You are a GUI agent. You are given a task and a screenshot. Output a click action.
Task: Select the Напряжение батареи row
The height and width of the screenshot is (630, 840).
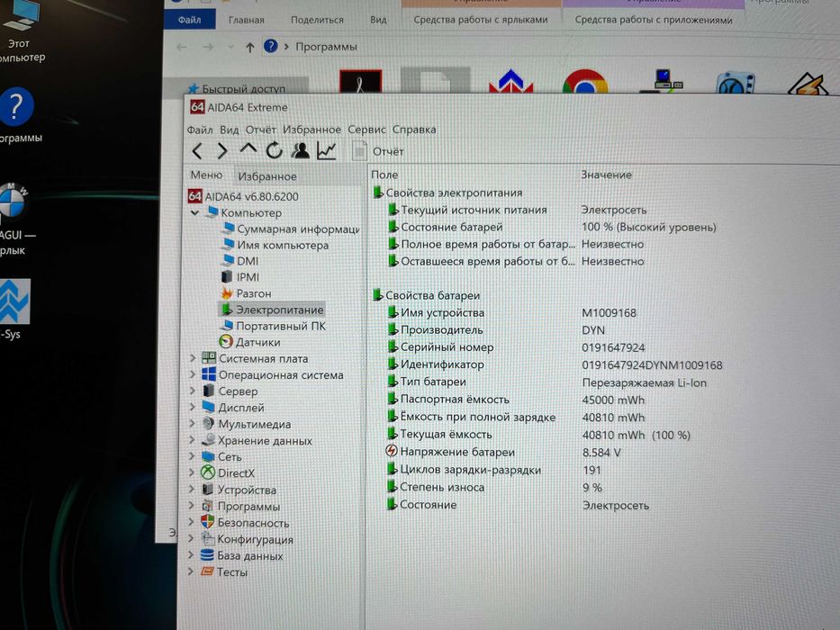pos(503,452)
